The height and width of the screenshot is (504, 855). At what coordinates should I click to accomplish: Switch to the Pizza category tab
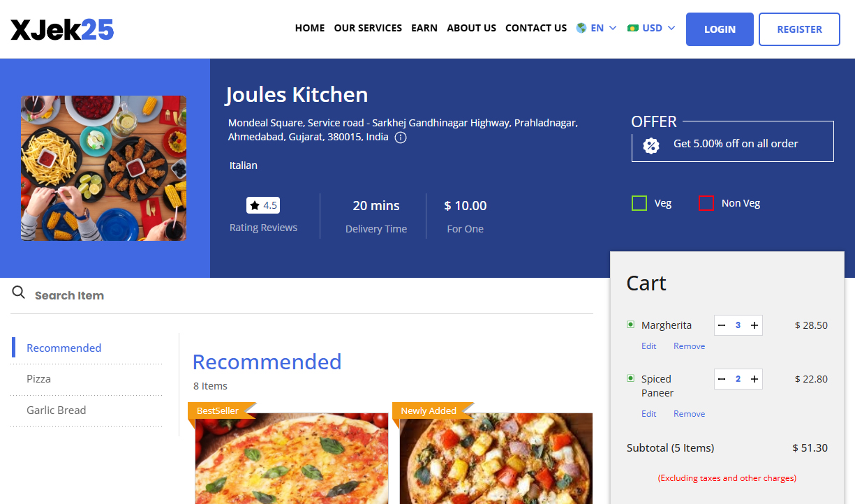pyautogui.click(x=38, y=378)
